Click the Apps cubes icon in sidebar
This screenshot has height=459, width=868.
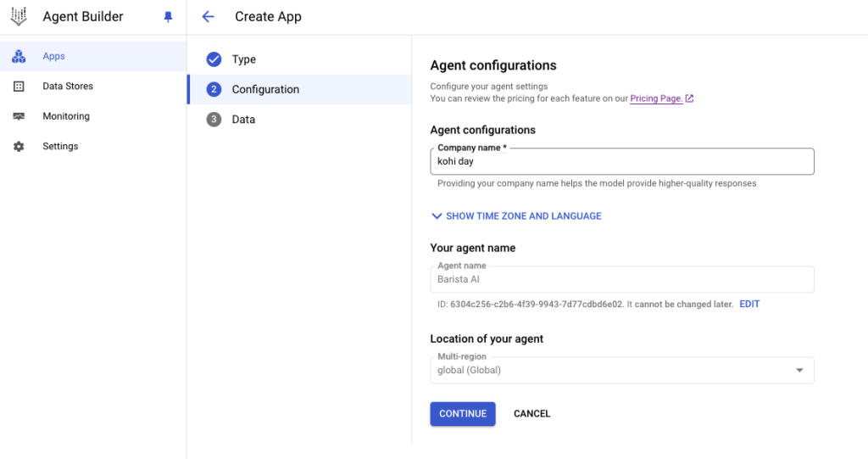pos(19,56)
